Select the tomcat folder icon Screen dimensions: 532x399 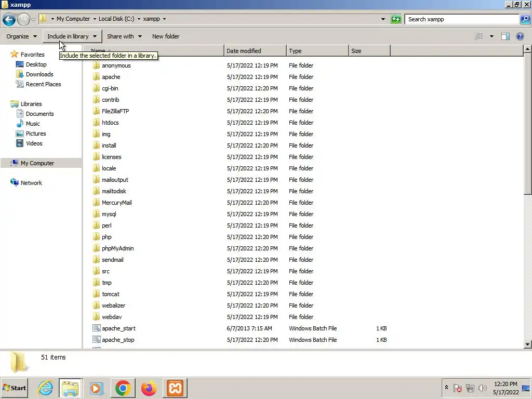click(96, 294)
